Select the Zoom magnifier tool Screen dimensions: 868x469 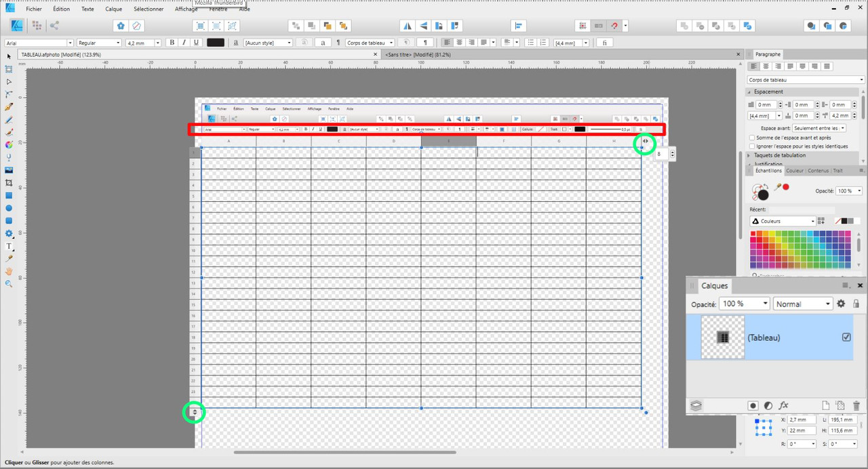tap(9, 284)
